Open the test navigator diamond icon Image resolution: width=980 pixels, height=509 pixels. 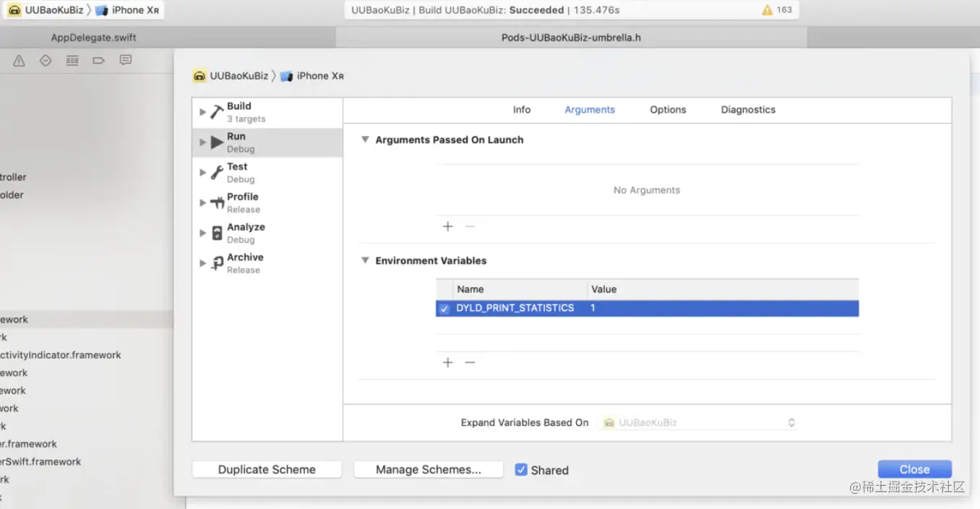coord(46,61)
